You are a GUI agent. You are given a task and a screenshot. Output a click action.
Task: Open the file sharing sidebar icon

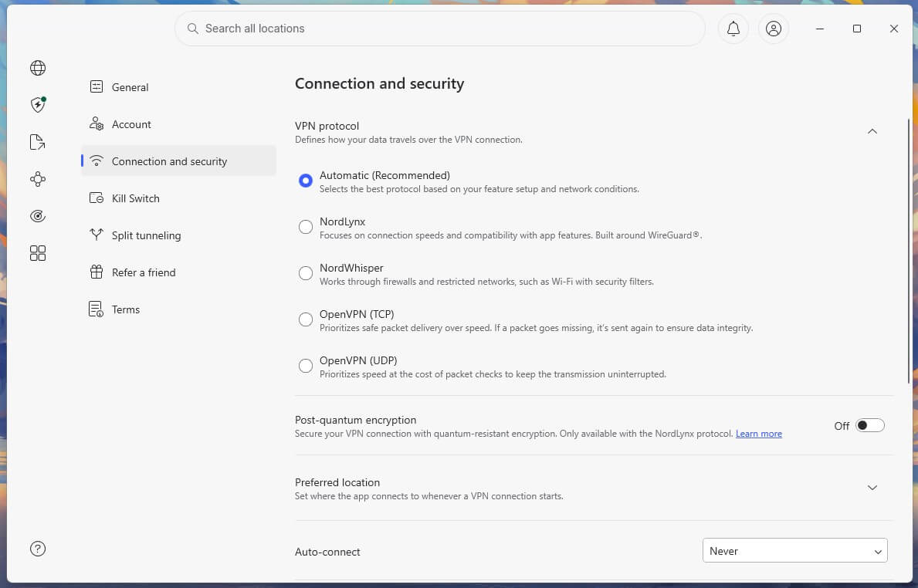[38, 142]
